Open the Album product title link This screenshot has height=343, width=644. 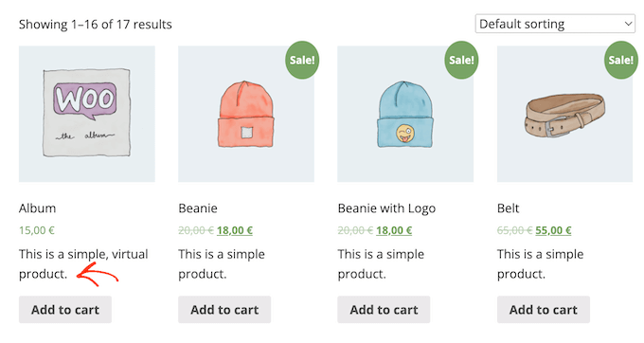coord(37,208)
